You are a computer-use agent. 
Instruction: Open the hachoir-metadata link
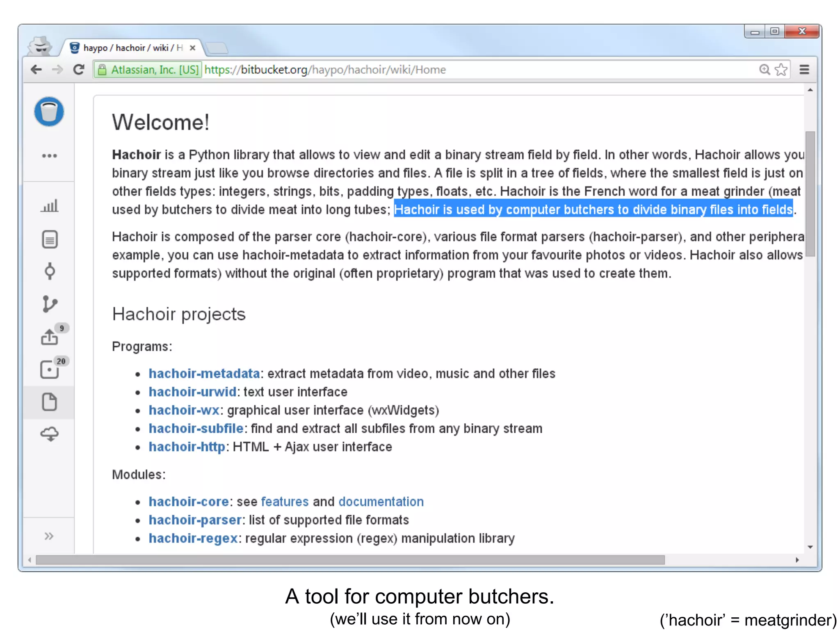pos(204,374)
